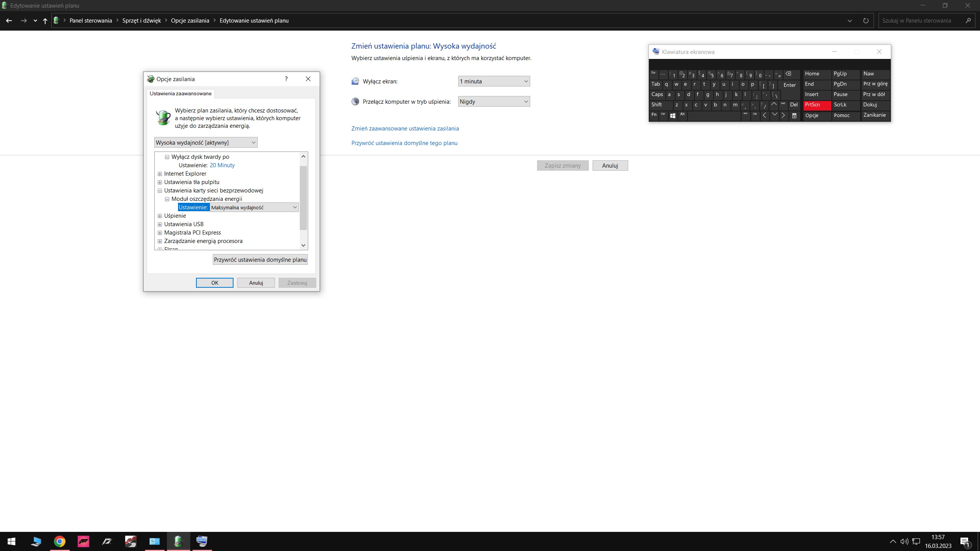Image resolution: width=980 pixels, height=551 pixels.
Task: Open Zmień zaawansowane ustawienia zasilania link
Action: click(x=405, y=129)
